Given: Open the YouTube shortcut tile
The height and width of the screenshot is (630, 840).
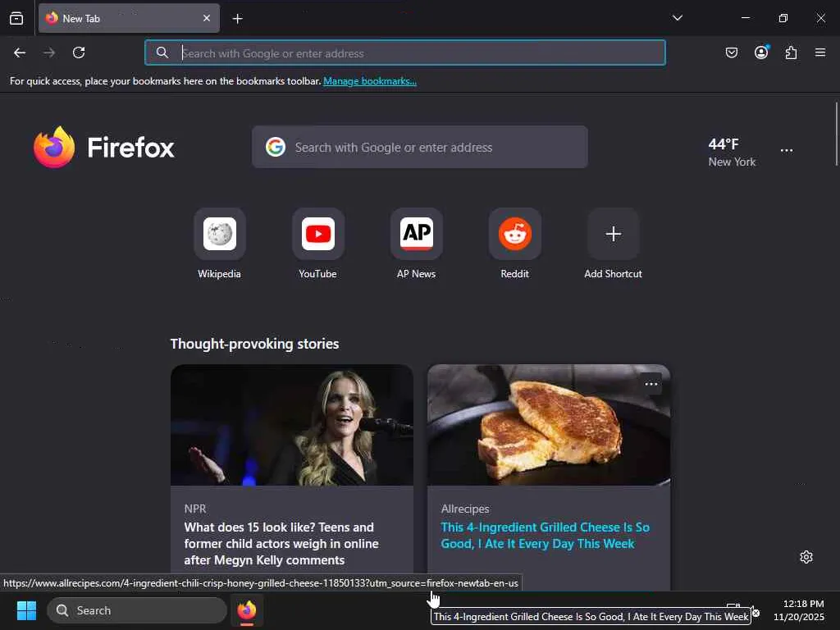Looking at the screenshot, I should [318, 244].
